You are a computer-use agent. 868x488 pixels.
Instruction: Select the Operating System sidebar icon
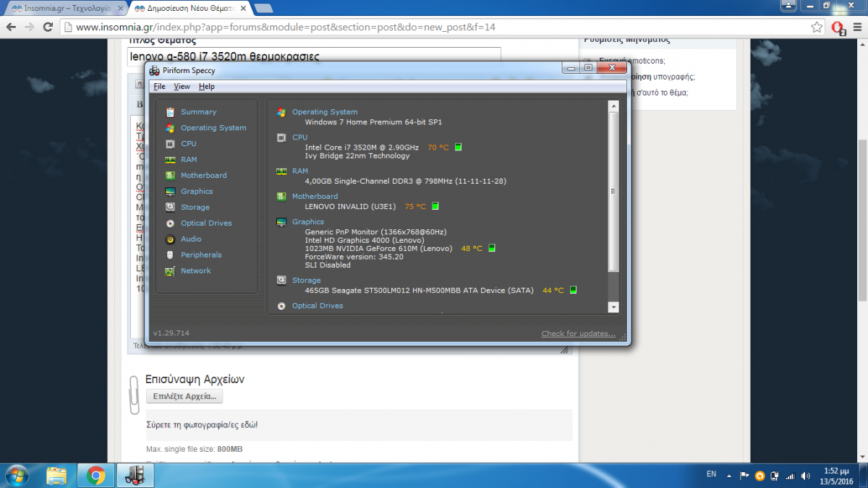pos(170,128)
